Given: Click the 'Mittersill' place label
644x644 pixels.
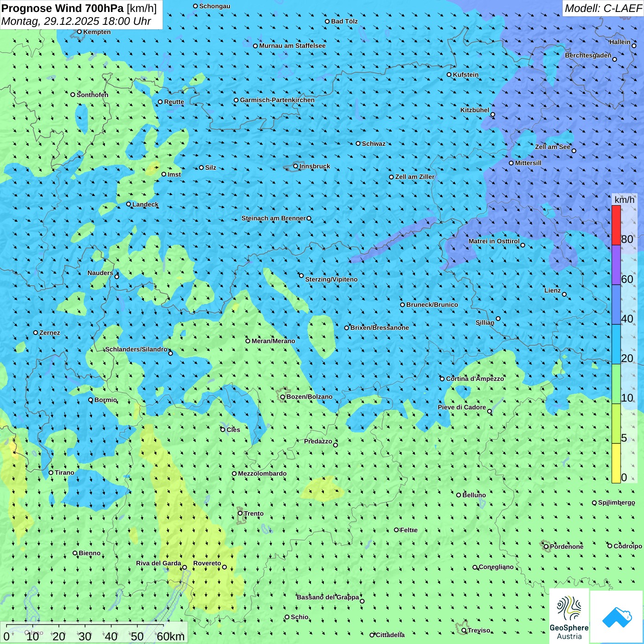Looking at the screenshot, I should (x=528, y=163).
